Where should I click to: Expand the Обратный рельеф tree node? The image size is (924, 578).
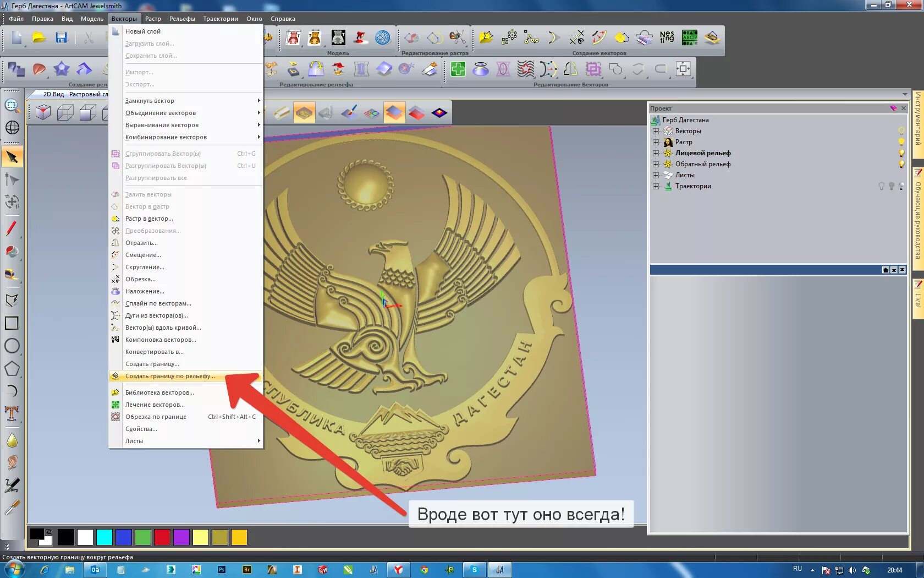656,164
